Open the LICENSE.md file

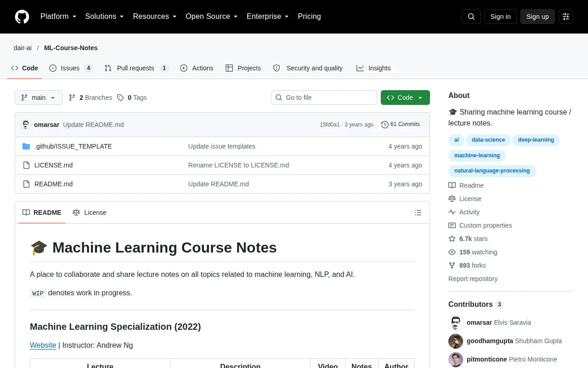coord(53,165)
